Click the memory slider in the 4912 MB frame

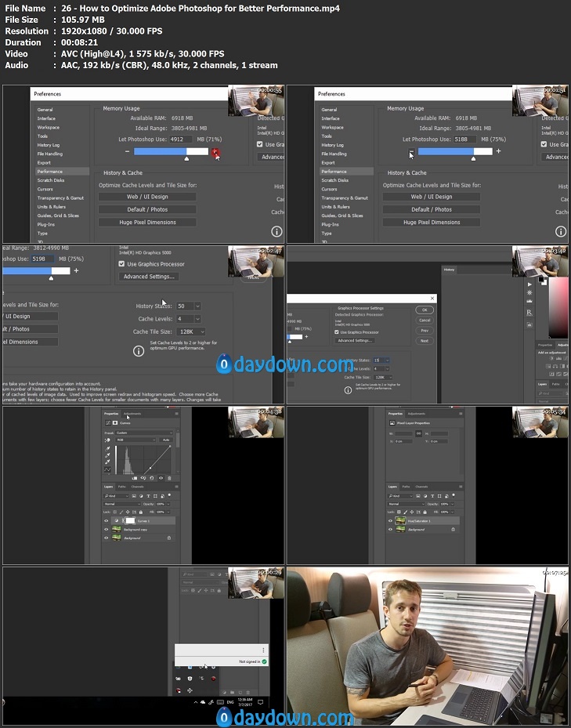(171, 151)
